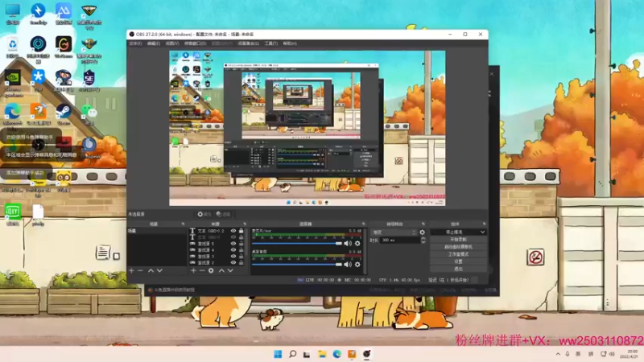Screen dimensions: 644x362
Task: Expand the 停止推流 button dropdown arrow
Action: click(482, 232)
